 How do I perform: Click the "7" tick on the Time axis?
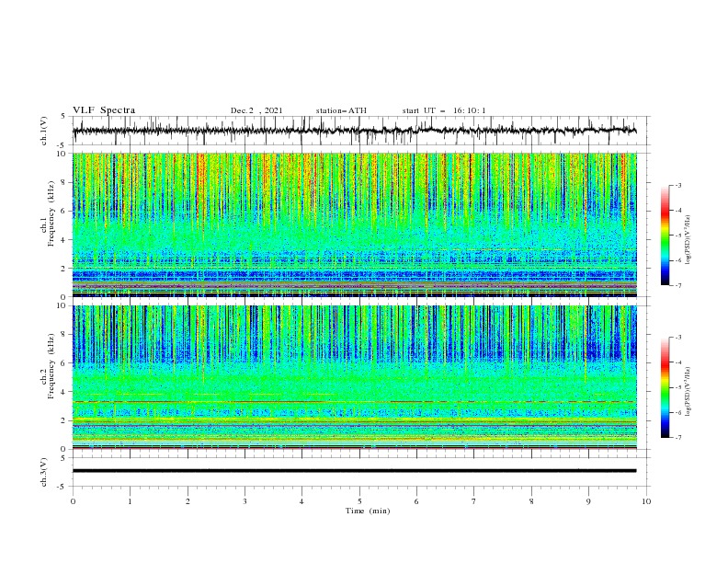[x=474, y=501]
